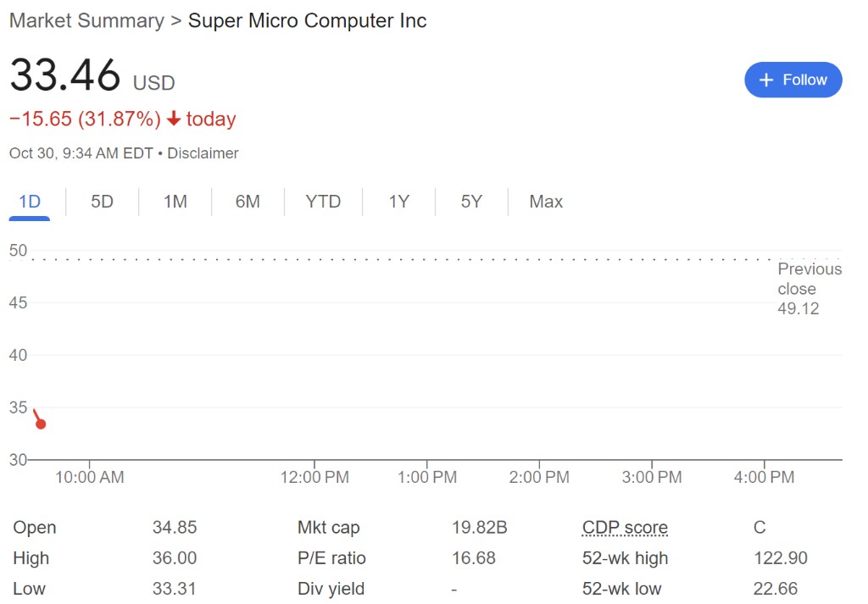
Task: Open the Market Summary breadcrumb link
Action: tap(86, 21)
